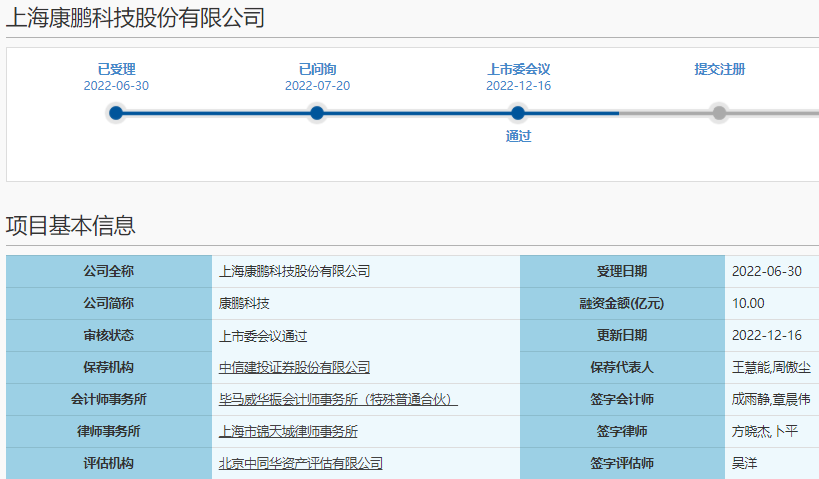Click the 通过 result under 上市委会议

(x=518, y=136)
